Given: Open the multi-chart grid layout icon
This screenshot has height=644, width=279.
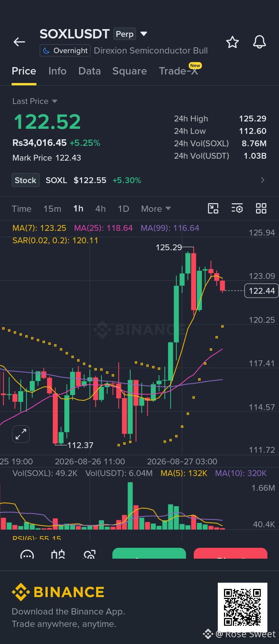Looking at the screenshot, I should pos(261,208).
